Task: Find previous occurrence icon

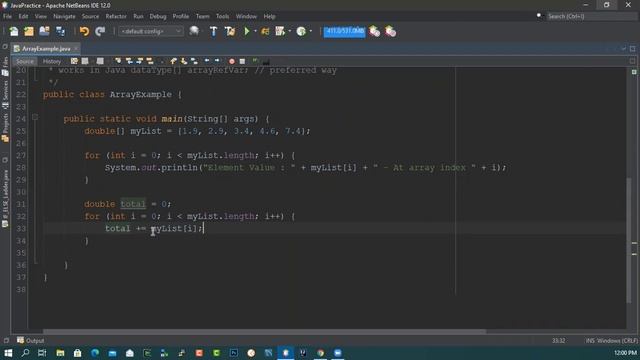Action: 129,61
